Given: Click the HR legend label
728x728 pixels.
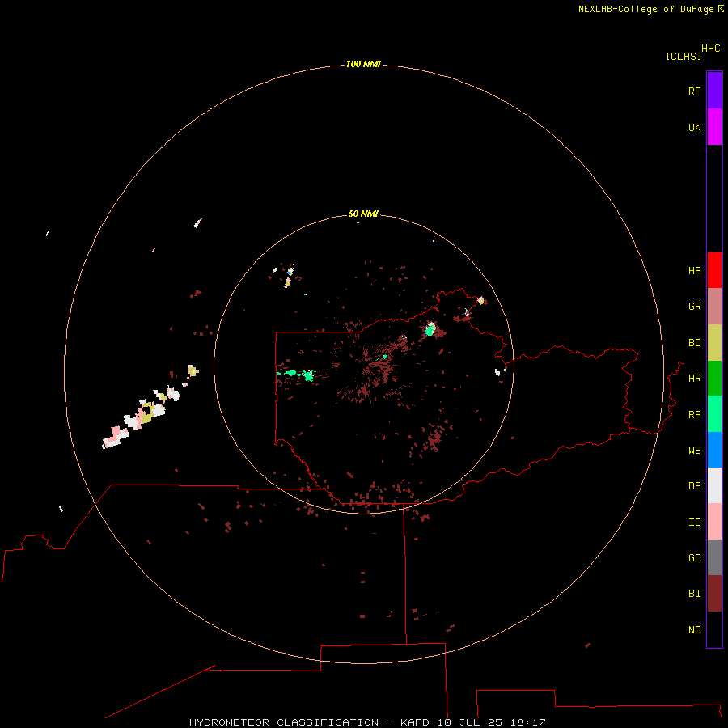Looking at the screenshot, I should click(694, 379).
